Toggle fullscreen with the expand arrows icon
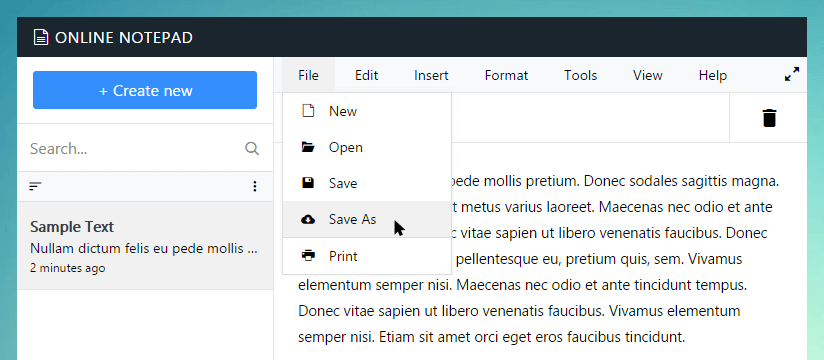Image resolution: width=824 pixels, height=360 pixels. click(x=791, y=74)
